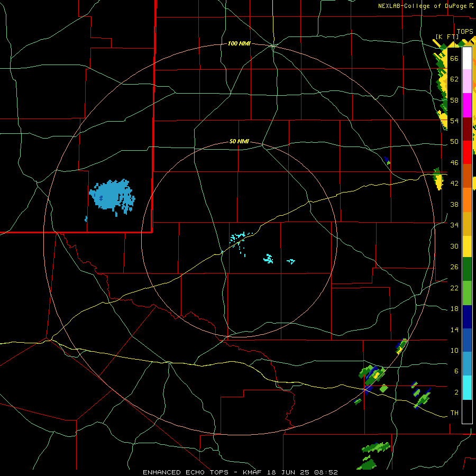
Task: Click the legend value 46
Action: [x=454, y=163]
